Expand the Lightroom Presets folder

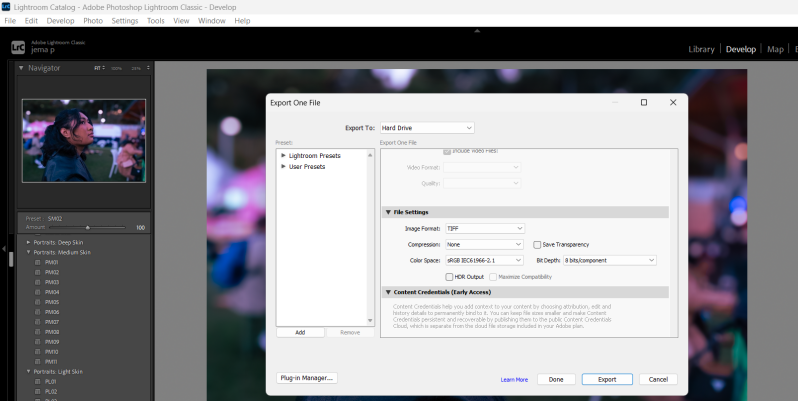(283, 155)
